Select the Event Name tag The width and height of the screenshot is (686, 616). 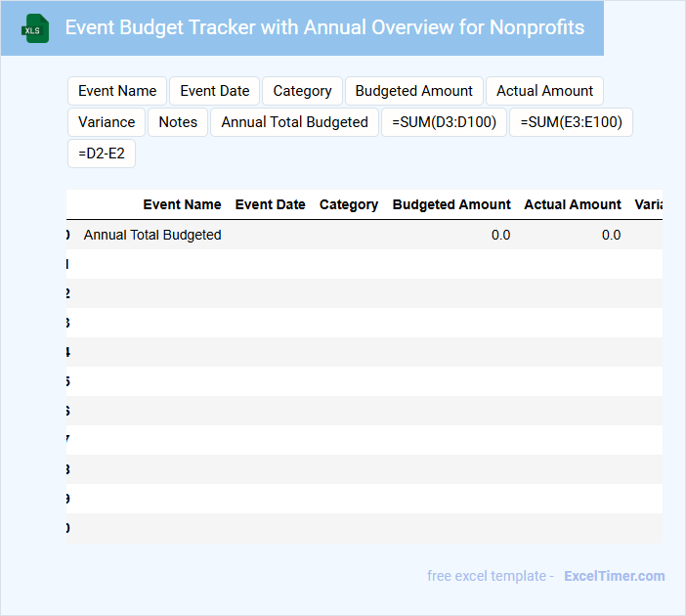point(117,91)
